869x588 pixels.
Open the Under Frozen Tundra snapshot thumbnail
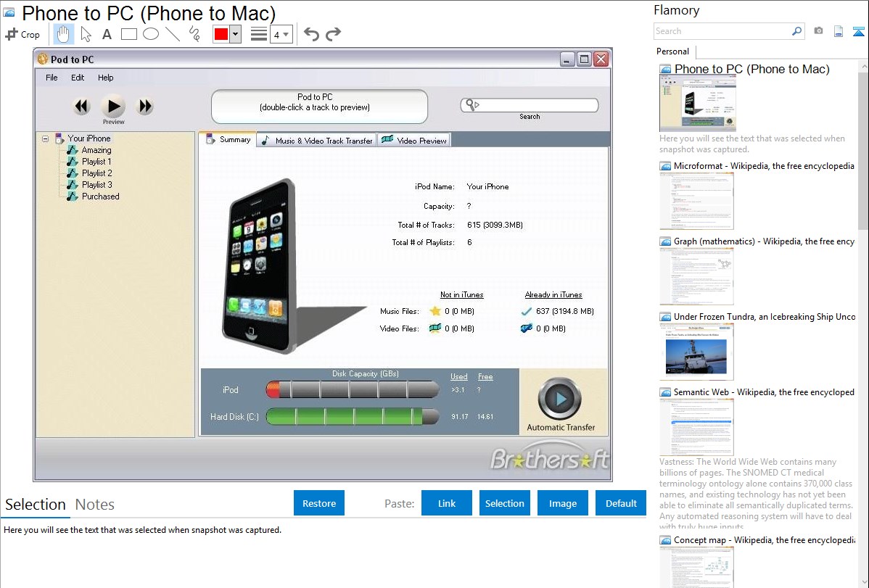pos(696,352)
